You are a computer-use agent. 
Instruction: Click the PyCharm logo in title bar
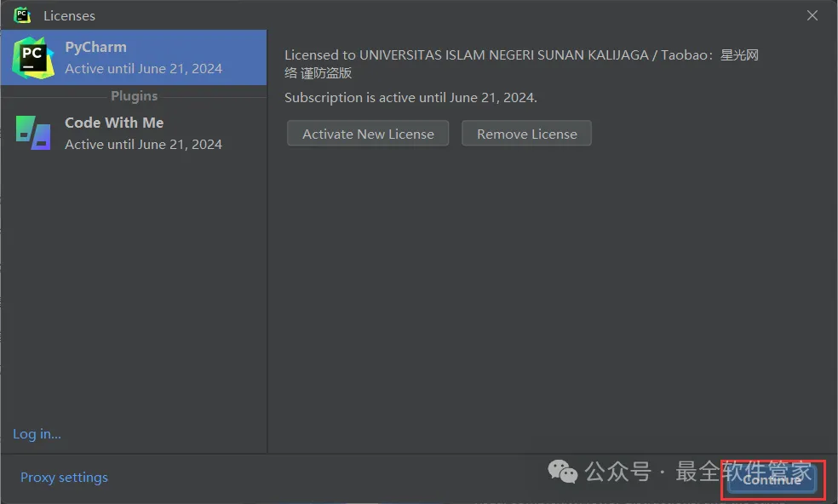click(x=22, y=15)
